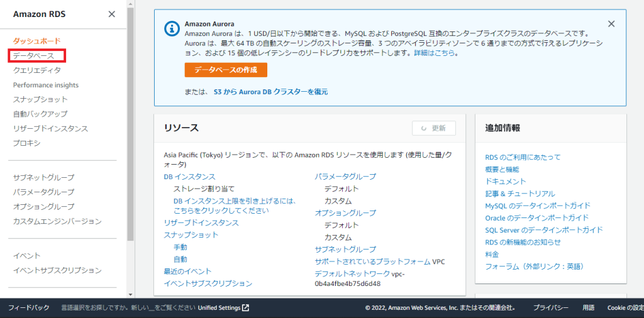Click the リソース panel heading
644x318 pixels.
[181, 128]
